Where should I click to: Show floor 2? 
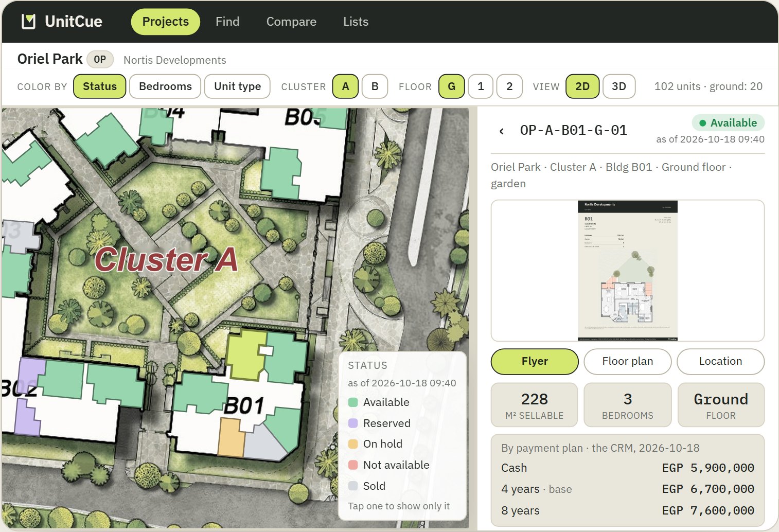coord(509,86)
